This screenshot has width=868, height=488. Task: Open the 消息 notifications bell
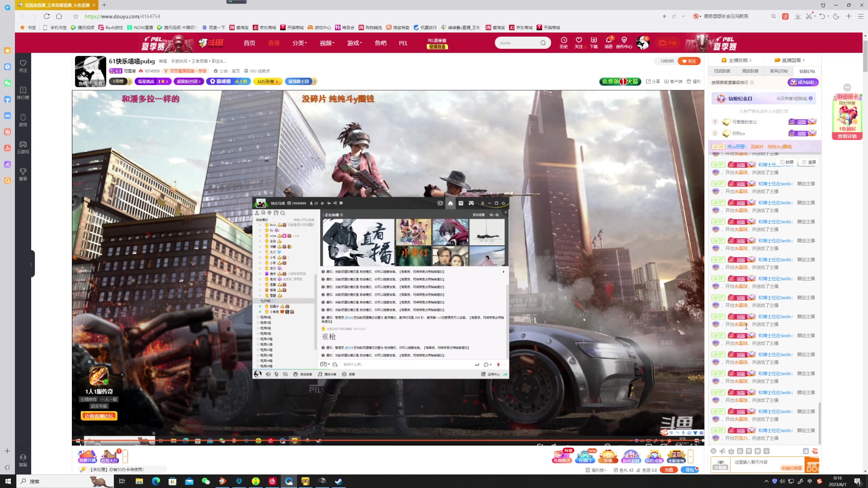(609, 42)
